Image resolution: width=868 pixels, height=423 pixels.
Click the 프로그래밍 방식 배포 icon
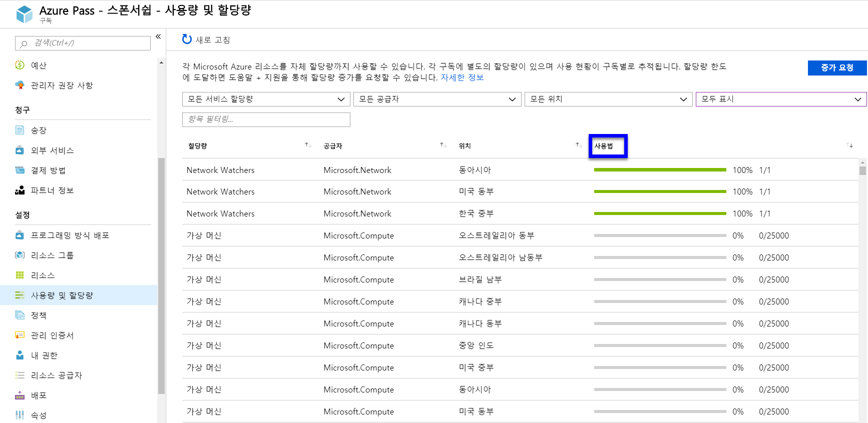tap(20, 235)
